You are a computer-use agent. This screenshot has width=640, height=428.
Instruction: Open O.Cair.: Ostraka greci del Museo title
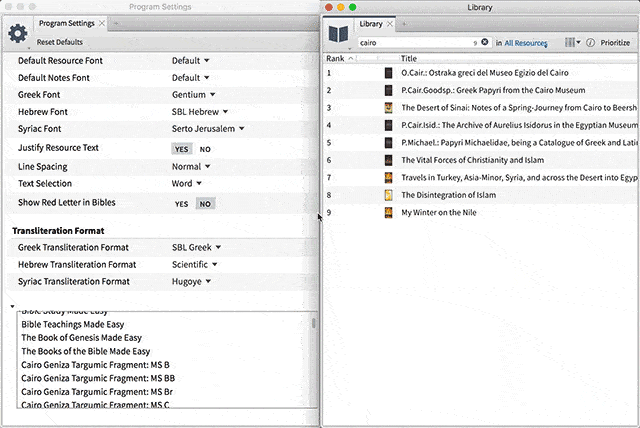tap(484, 73)
